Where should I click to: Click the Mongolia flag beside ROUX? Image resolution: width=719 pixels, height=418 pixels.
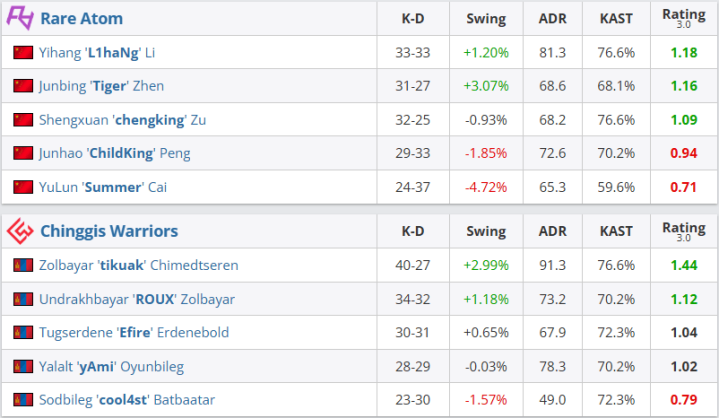pyautogui.click(x=23, y=299)
